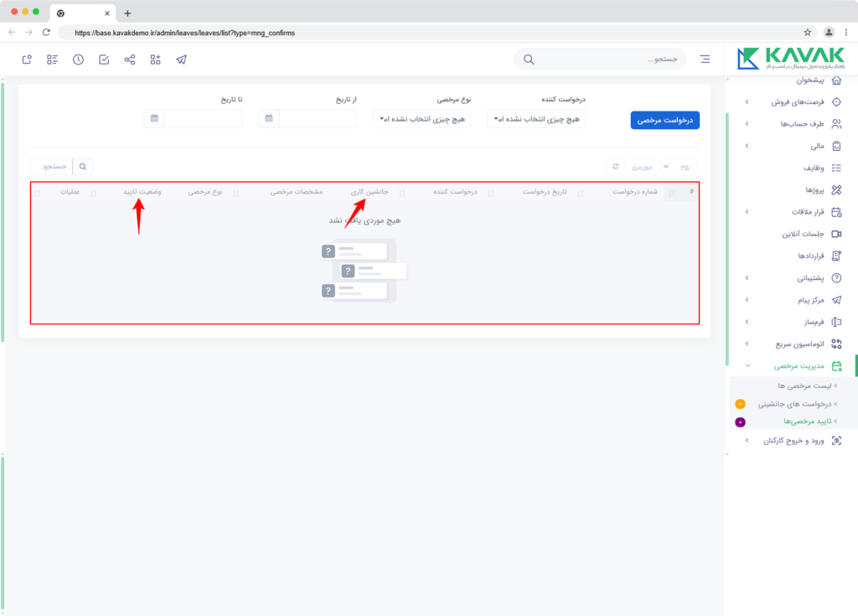Click the 'تا تاریخ' date input field
Viewport: 858px width, 616px height.
click(x=203, y=118)
